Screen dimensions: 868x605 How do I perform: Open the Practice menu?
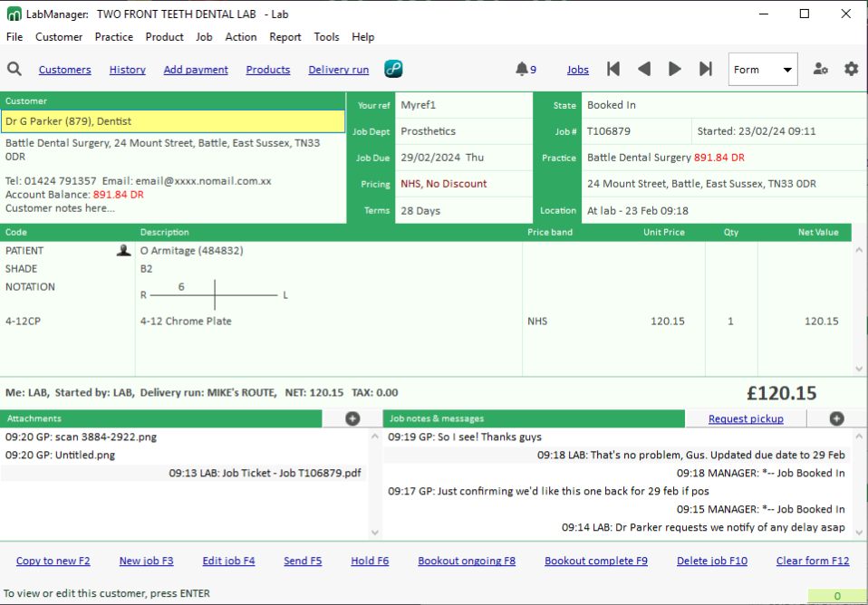tap(114, 37)
